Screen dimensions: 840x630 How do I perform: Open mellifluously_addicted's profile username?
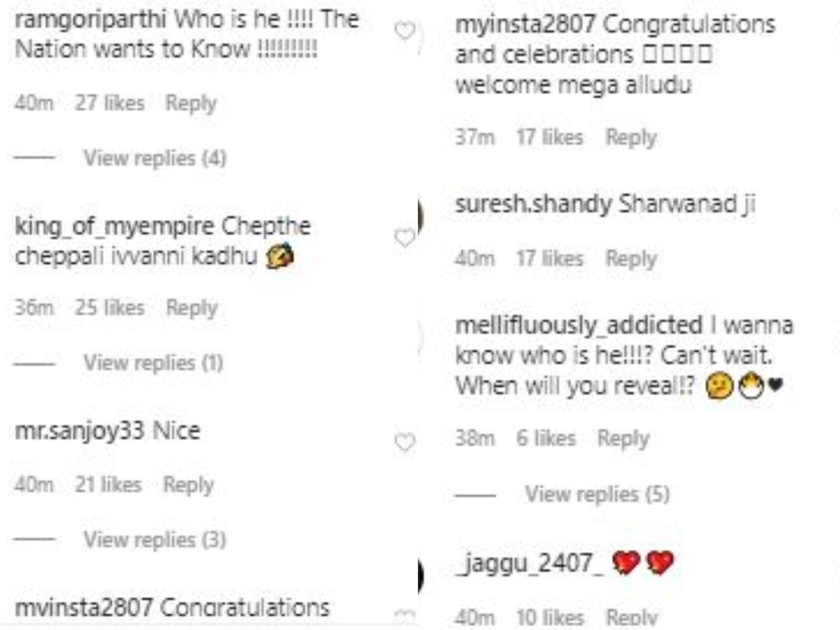(579, 325)
